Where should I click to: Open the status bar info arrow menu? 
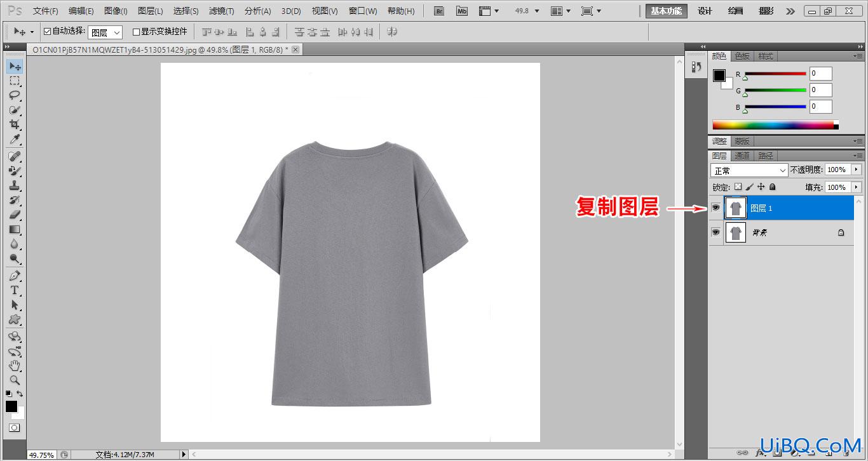[x=184, y=454]
